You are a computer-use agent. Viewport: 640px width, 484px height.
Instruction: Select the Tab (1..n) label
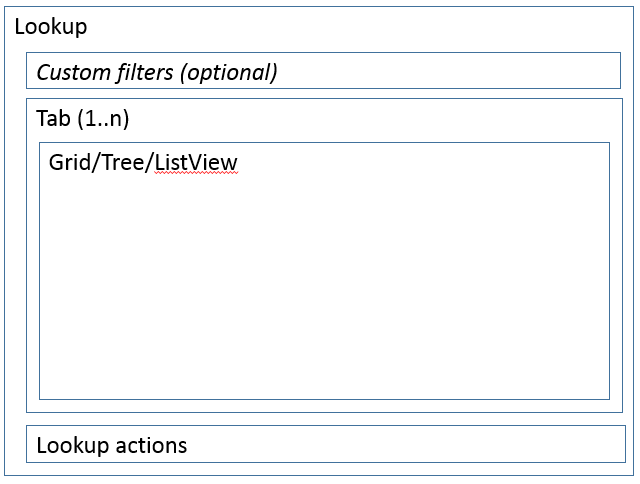tap(83, 118)
